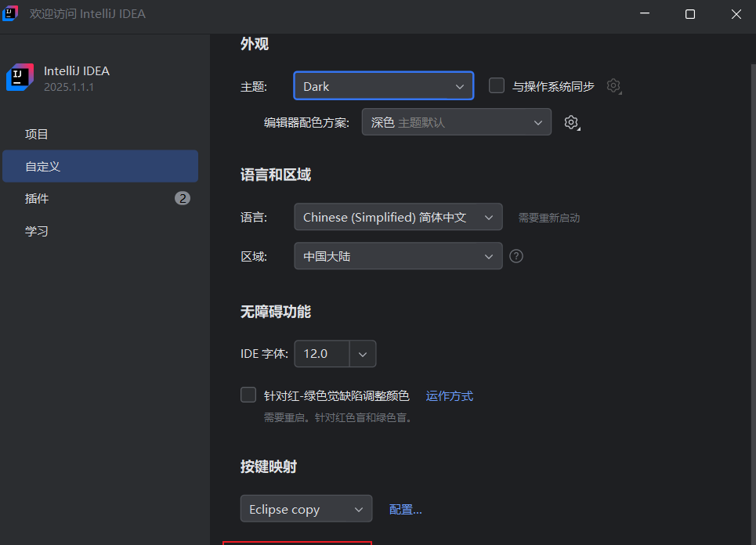Click the IntelliJ IDEA logo in the sidebar
The image size is (756, 545).
[x=20, y=77]
